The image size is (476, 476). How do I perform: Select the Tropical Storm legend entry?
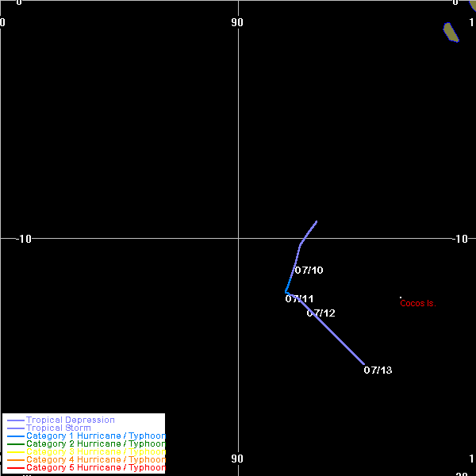pos(58,428)
